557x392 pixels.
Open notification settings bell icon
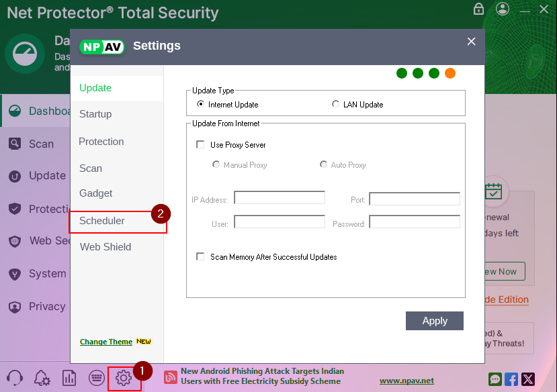pyautogui.click(x=42, y=378)
